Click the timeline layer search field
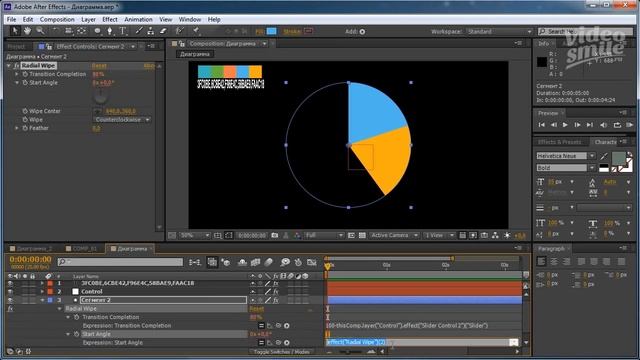The height and width of the screenshot is (360, 640). point(120,262)
